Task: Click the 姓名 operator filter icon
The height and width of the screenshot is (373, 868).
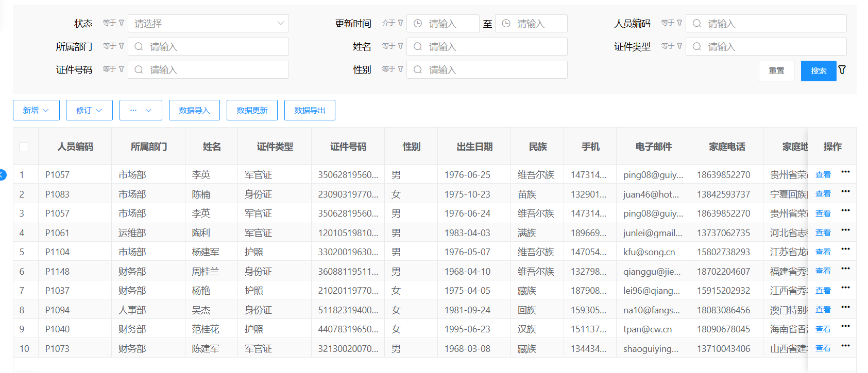Action: [400, 46]
